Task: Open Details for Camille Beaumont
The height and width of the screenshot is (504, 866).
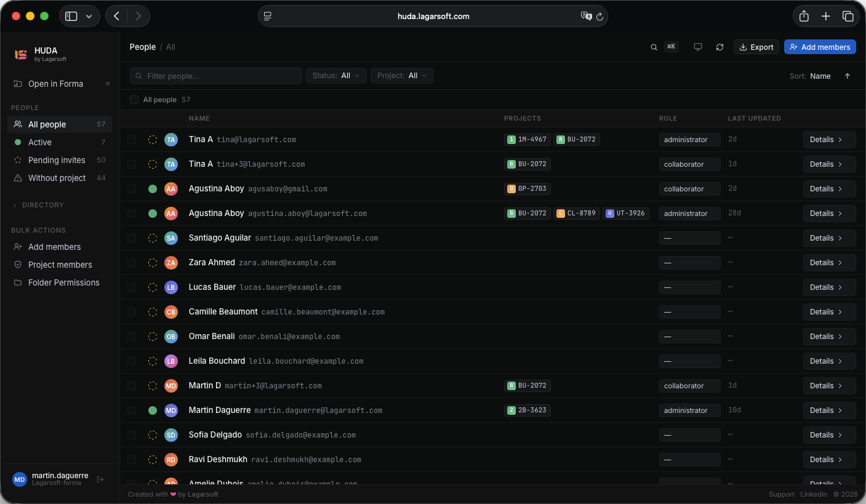Action: point(829,312)
